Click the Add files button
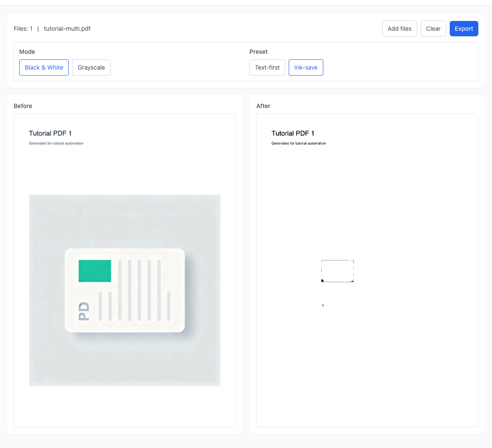This screenshot has width=492, height=448. pos(399,29)
